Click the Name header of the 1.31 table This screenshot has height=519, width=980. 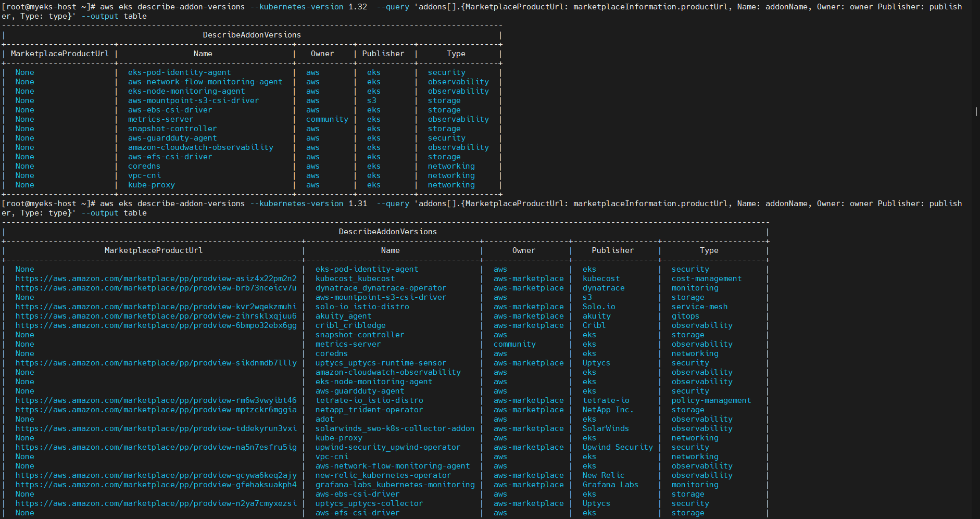(x=391, y=250)
